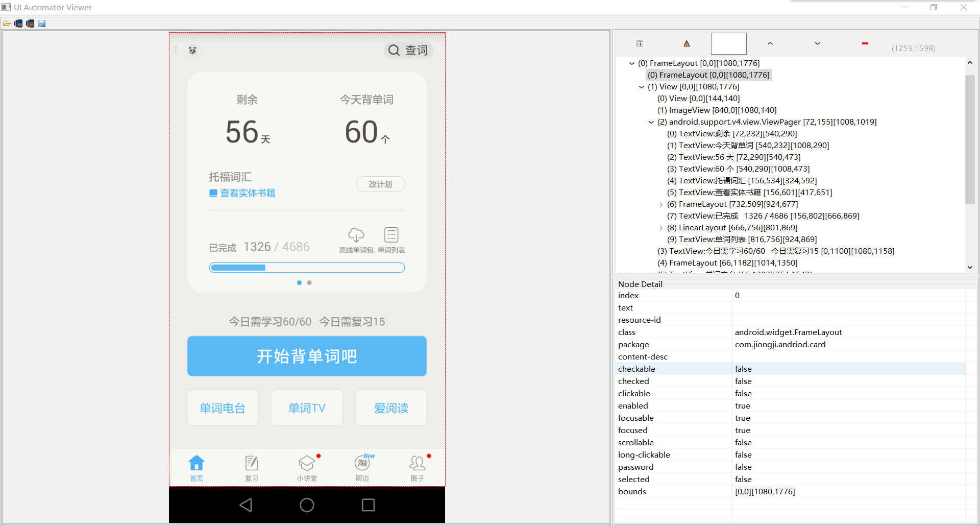This screenshot has height=526, width=980.
Task: Tap the 圈子 community tab
Action: point(418,468)
